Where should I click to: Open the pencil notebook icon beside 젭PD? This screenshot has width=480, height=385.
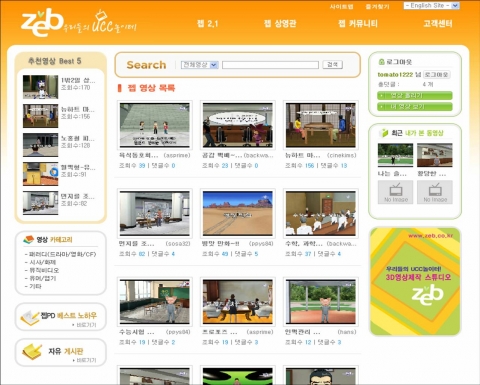tap(30, 318)
